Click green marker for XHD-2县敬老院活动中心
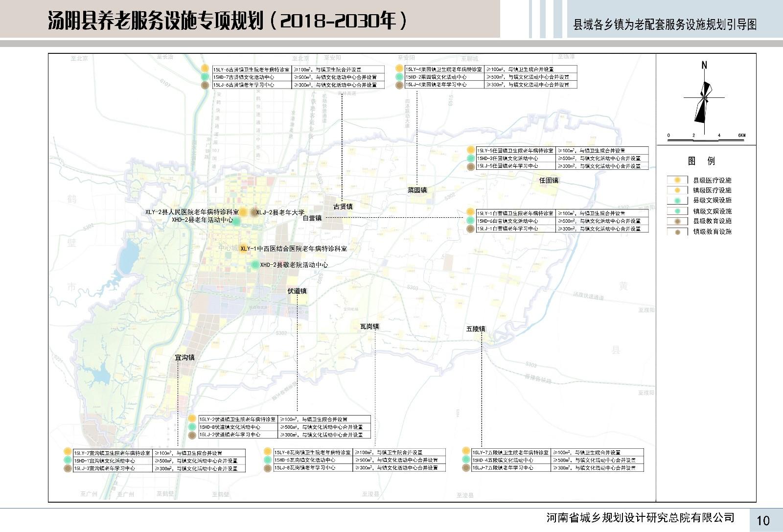 click(x=255, y=265)
